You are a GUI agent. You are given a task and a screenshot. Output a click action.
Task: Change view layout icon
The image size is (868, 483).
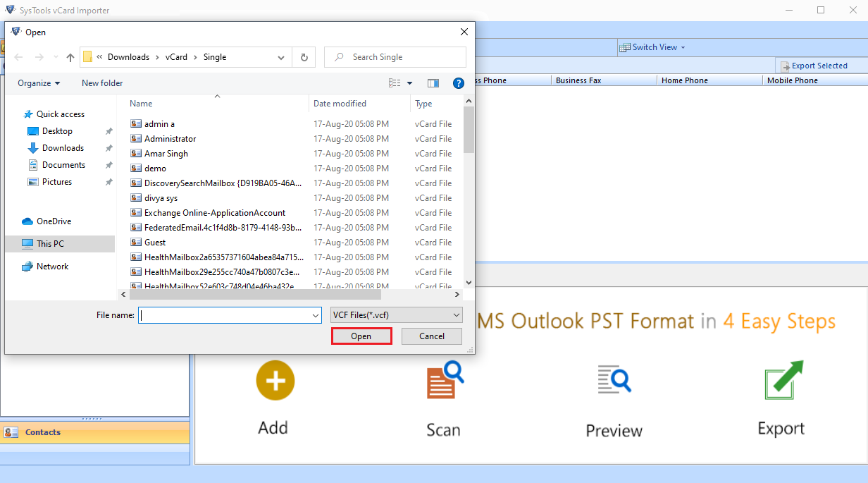click(395, 83)
